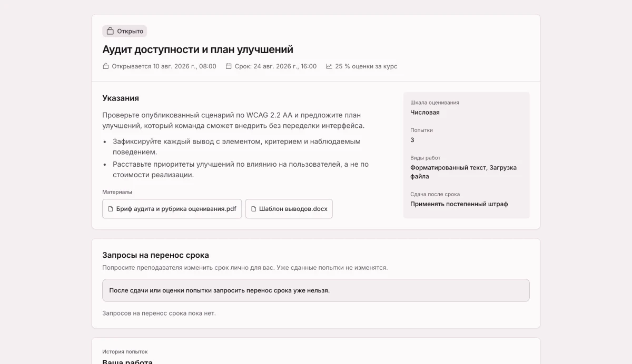
Task: Open Бриф аудита и рубрика оценивания.pdf
Action: pos(172,209)
